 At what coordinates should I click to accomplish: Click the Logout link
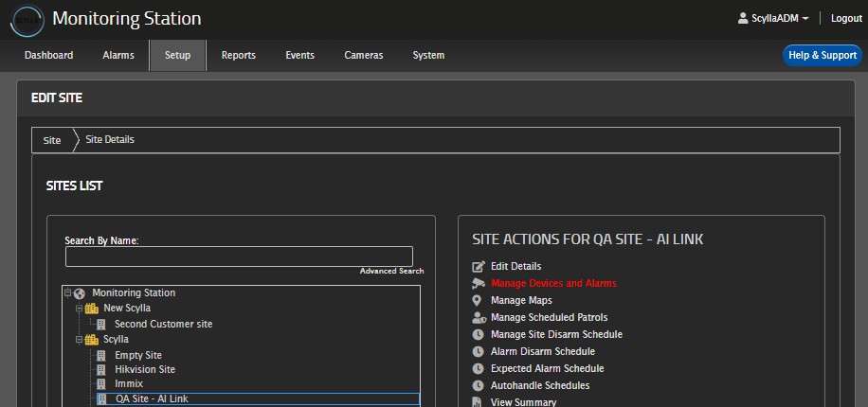(846, 19)
